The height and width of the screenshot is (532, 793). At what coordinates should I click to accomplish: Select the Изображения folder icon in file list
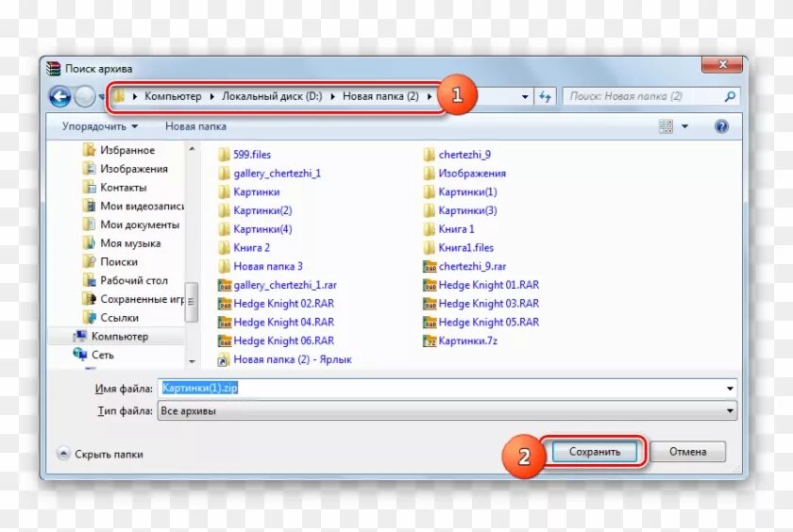430,174
